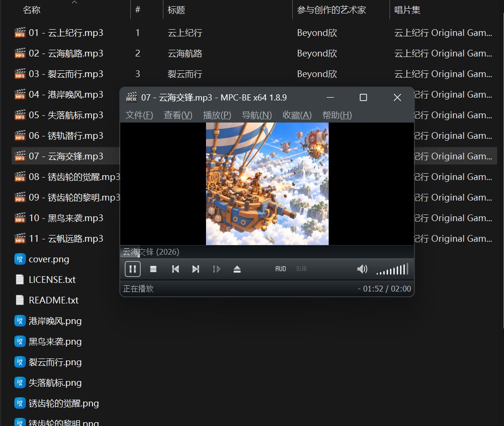Stop playback in MPC-BE player
Screen dimensions: 504x426
tap(153, 269)
